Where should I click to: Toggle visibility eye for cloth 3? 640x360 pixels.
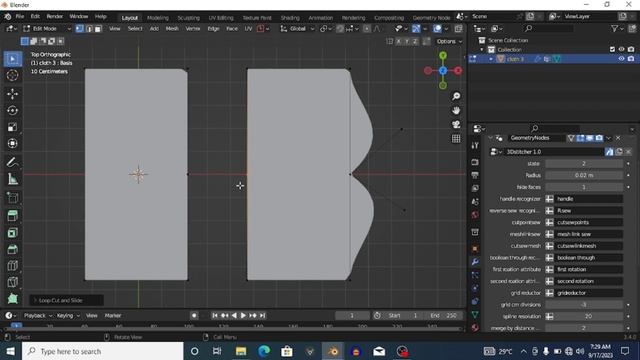(621, 59)
